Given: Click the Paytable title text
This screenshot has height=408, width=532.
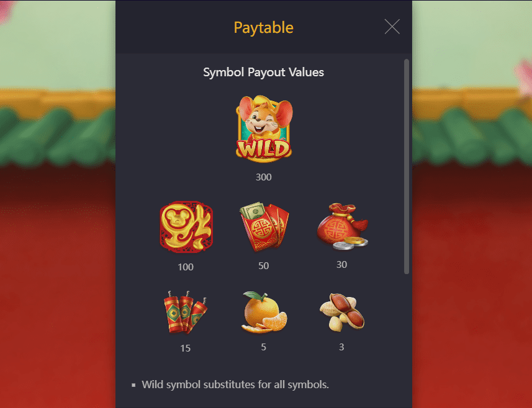Looking at the screenshot, I should pyautogui.click(x=264, y=27).
